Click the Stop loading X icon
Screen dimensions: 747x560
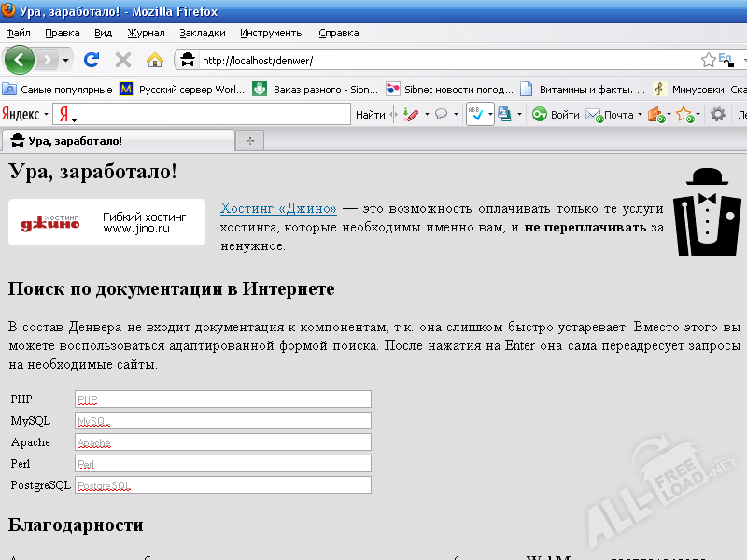[x=122, y=60]
